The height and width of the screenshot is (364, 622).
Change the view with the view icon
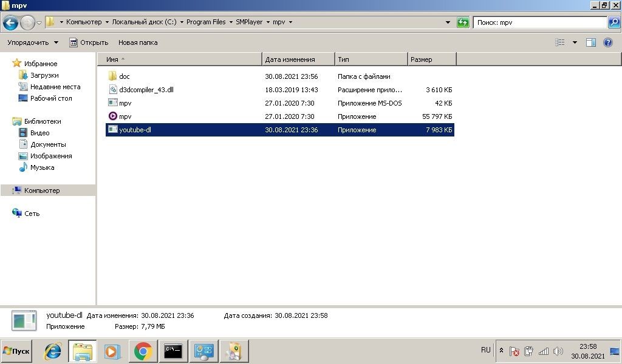pos(559,42)
